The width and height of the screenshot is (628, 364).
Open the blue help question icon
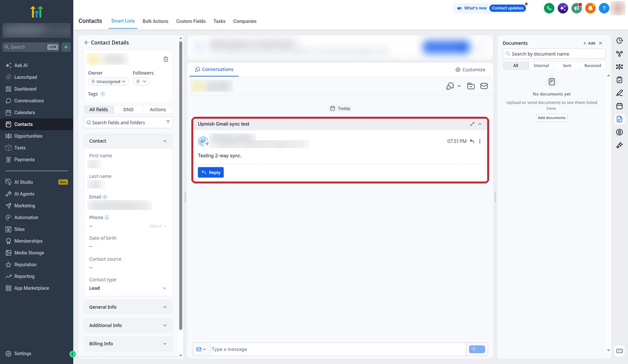tap(604, 8)
